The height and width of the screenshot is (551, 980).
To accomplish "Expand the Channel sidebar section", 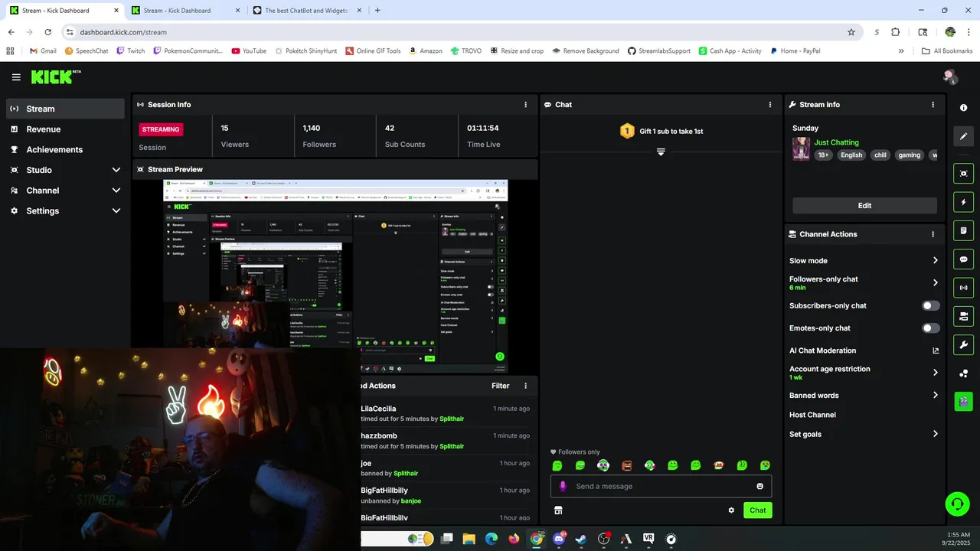I will 65,191.
